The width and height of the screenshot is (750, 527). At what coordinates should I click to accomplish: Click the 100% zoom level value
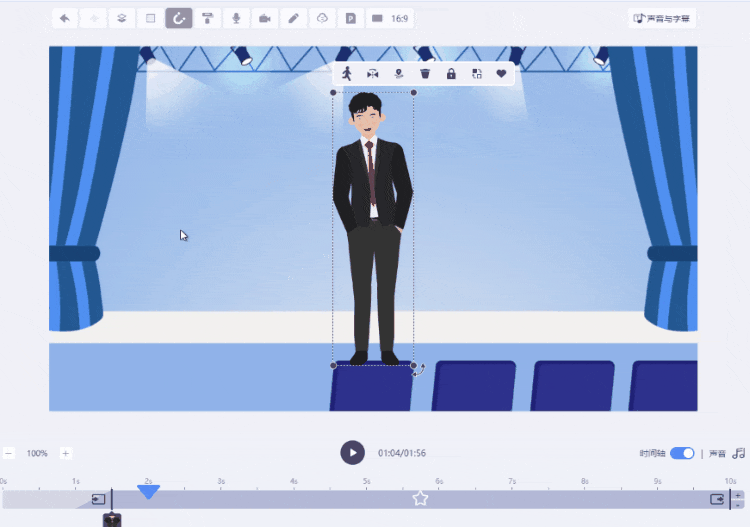coord(37,453)
